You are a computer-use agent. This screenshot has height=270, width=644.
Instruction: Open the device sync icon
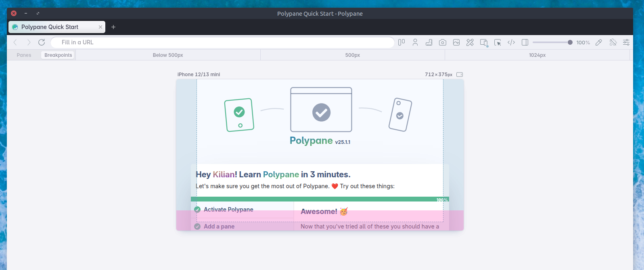click(x=484, y=42)
